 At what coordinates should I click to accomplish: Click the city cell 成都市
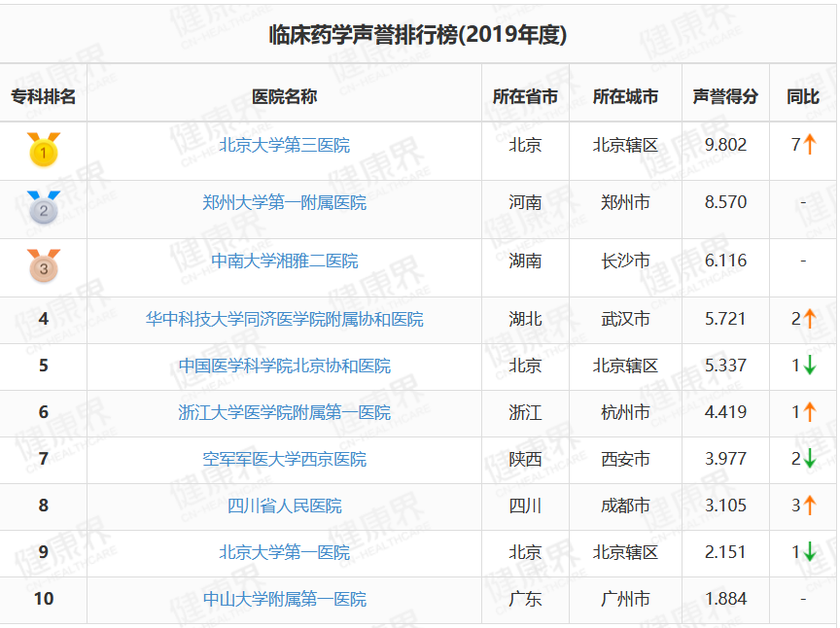click(x=625, y=506)
